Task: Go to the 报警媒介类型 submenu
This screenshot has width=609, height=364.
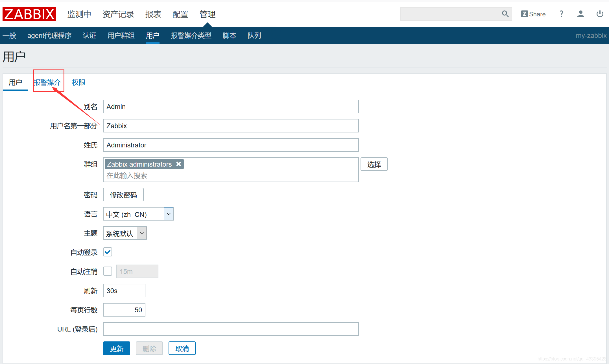Action: coord(191,36)
